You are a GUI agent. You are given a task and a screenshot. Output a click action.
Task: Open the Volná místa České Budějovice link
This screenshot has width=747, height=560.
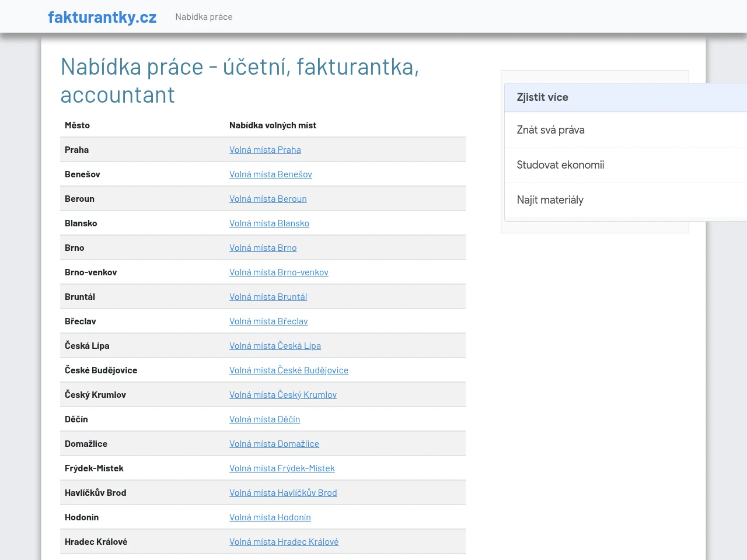289,370
